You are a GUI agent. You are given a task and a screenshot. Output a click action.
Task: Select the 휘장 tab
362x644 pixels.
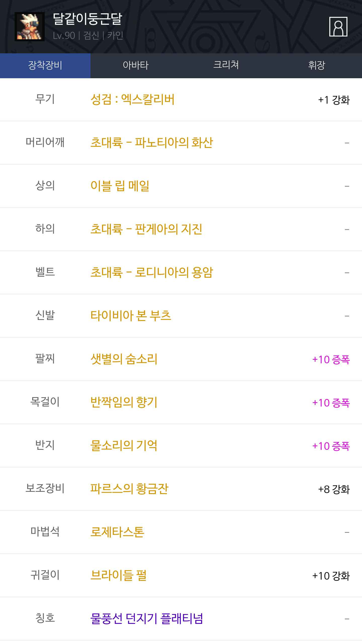click(316, 65)
